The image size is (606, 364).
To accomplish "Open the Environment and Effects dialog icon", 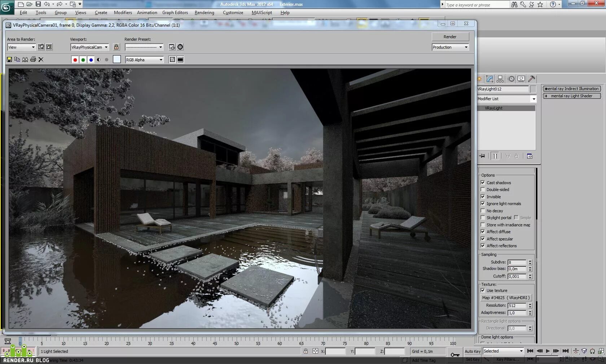I will (x=180, y=47).
